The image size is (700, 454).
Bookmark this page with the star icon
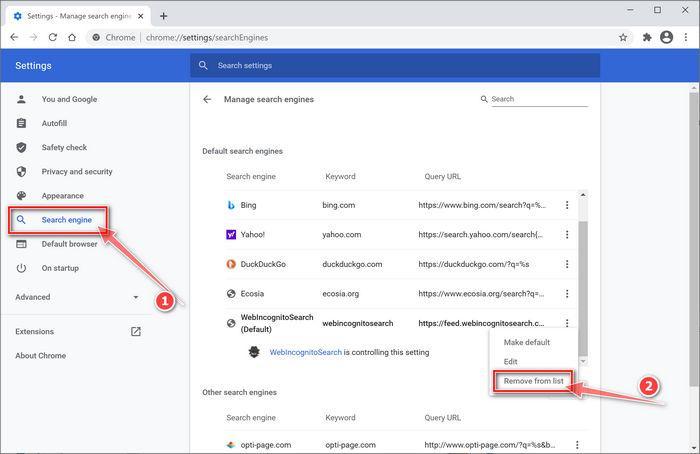tap(623, 37)
